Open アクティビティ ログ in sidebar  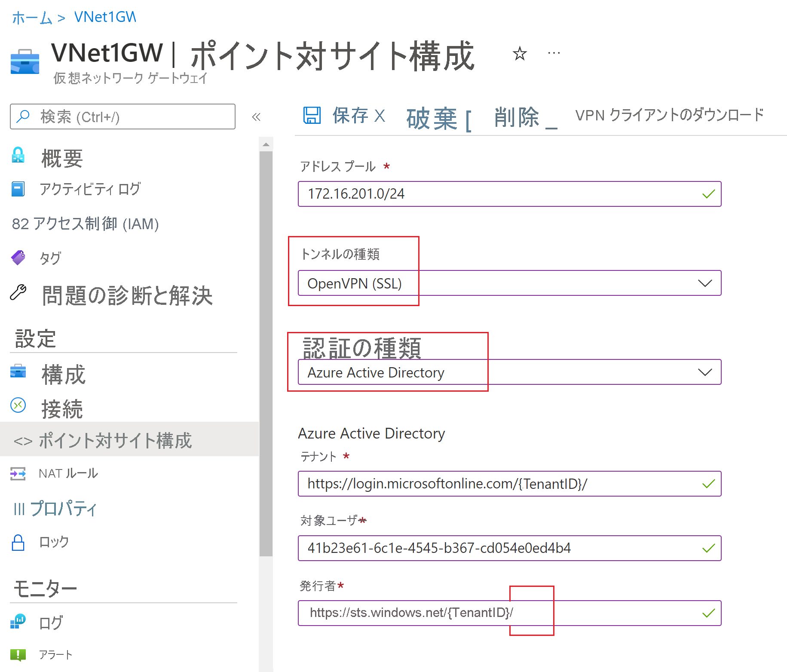[90, 189]
